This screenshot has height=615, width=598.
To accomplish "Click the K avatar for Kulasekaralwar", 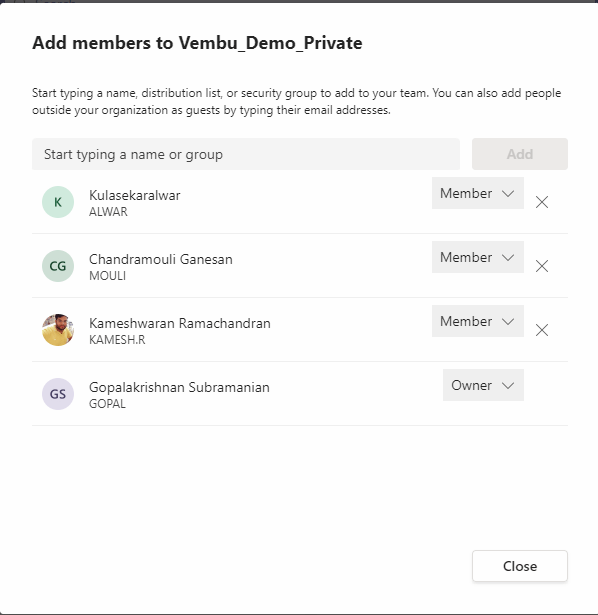I will pos(58,202).
